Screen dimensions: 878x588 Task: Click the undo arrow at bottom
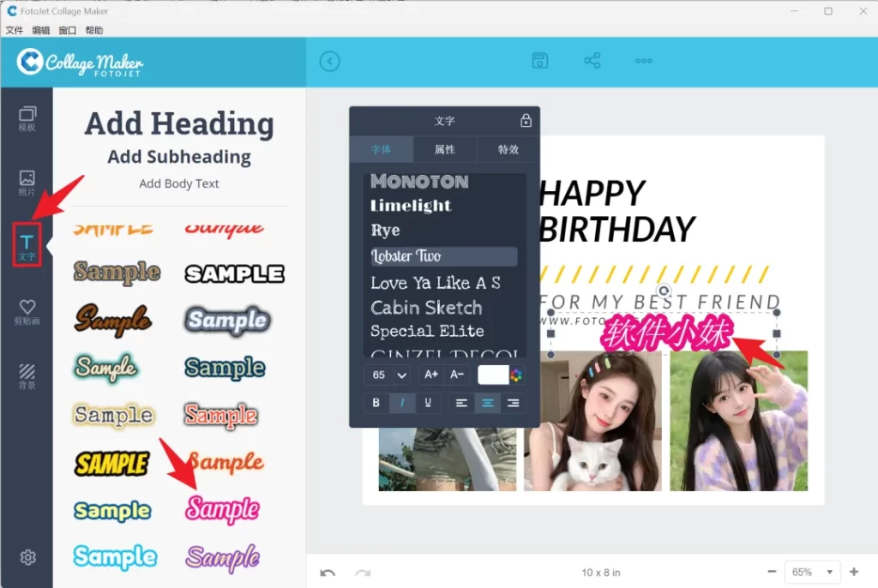click(x=328, y=573)
